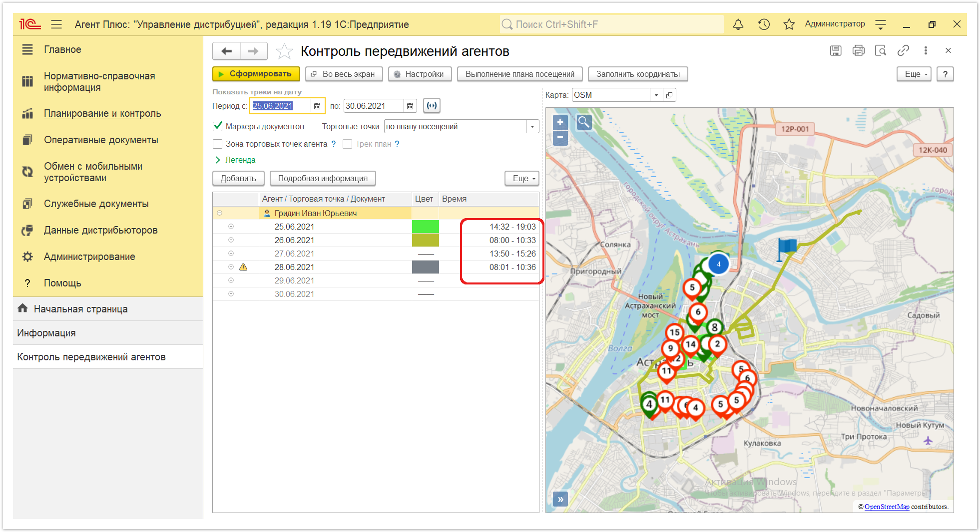Click the Сформировать button
The height and width of the screenshot is (532, 980).
pyautogui.click(x=256, y=74)
